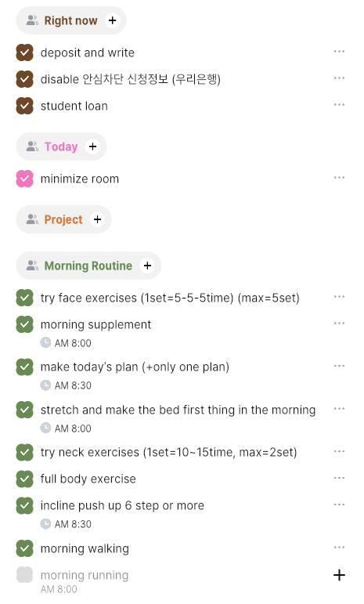Open options menu for student loan

click(x=339, y=105)
